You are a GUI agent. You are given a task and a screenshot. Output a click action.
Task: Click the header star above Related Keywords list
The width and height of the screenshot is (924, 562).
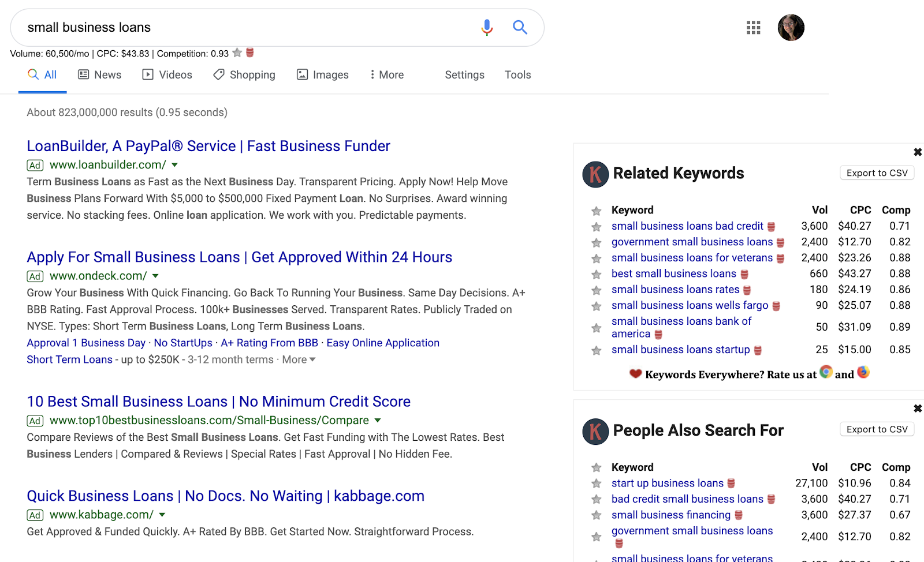click(x=597, y=211)
